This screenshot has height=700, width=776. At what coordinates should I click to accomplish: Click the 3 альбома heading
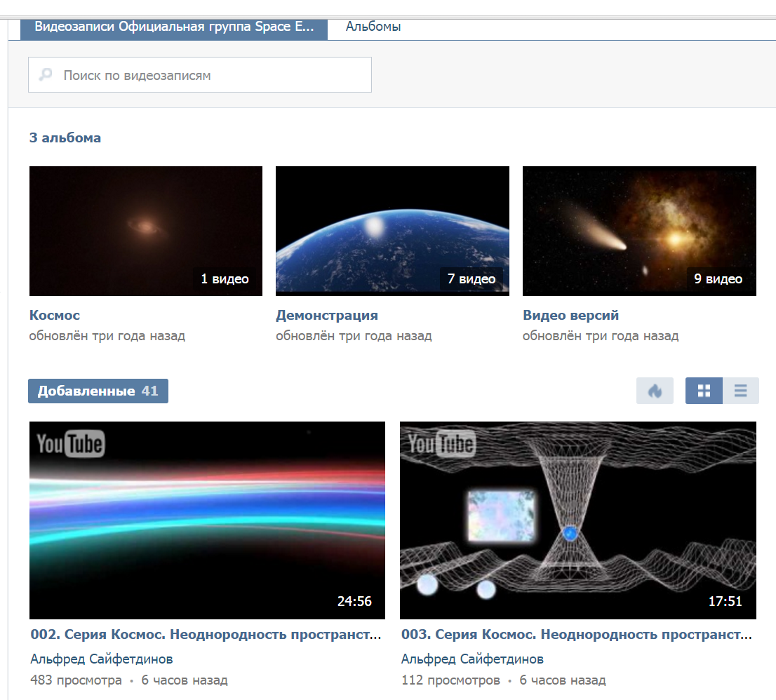65,137
